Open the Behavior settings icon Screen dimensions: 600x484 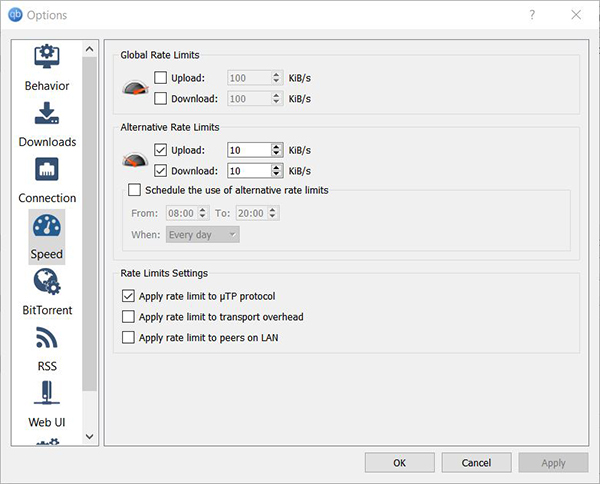[x=47, y=57]
